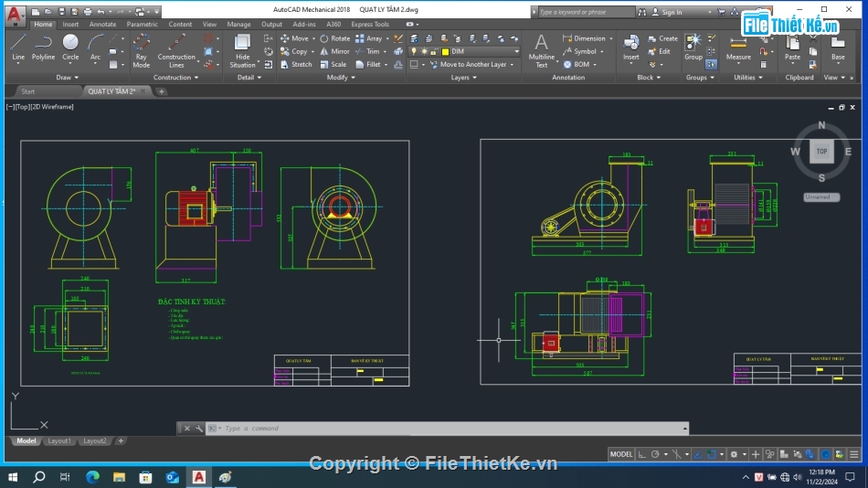This screenshot has width=868, height=488.
Task: Open the Annotate ribbon tab
Action: click(103, 25)
